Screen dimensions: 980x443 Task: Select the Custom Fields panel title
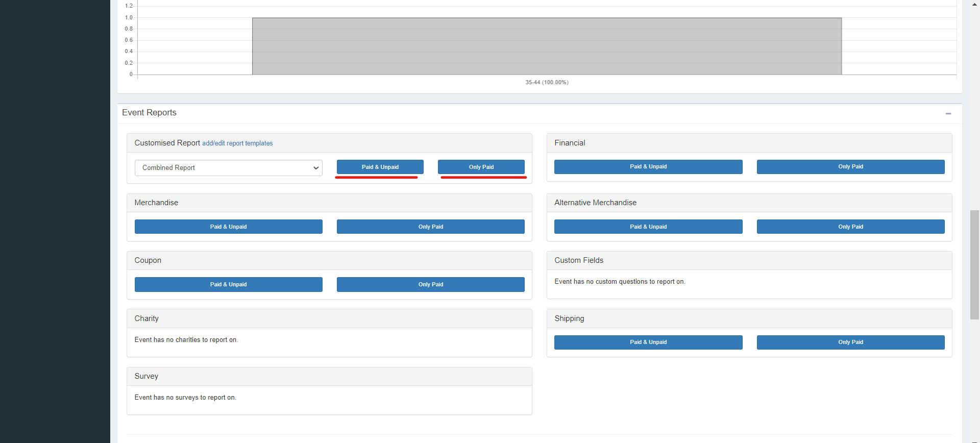(x=579, y=260)
